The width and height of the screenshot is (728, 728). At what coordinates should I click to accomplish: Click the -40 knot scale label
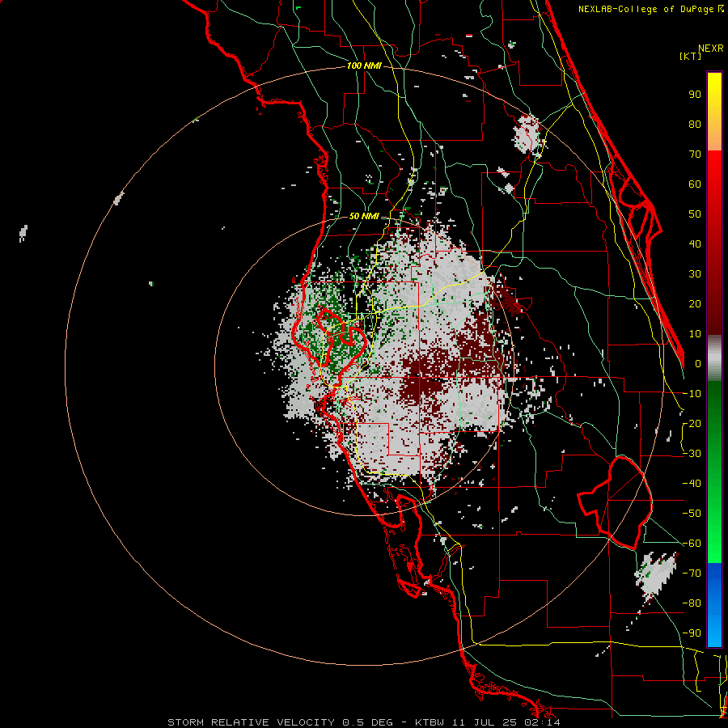pos(692,484)
